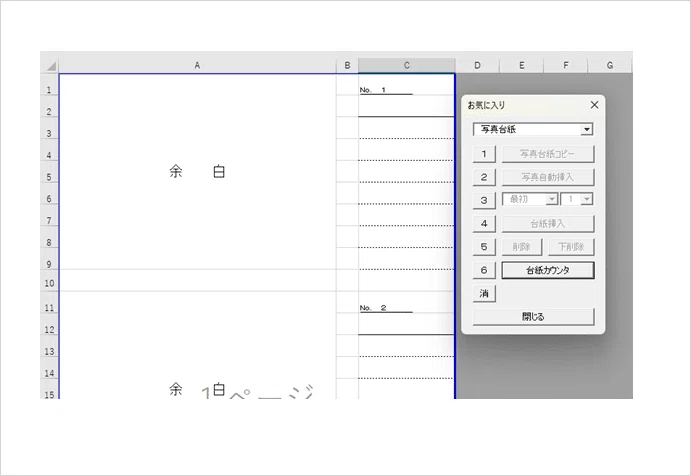The height and width of the screenshot is (476, 691).
Task: Click the 消 button
Action: (x=484, y=294)
